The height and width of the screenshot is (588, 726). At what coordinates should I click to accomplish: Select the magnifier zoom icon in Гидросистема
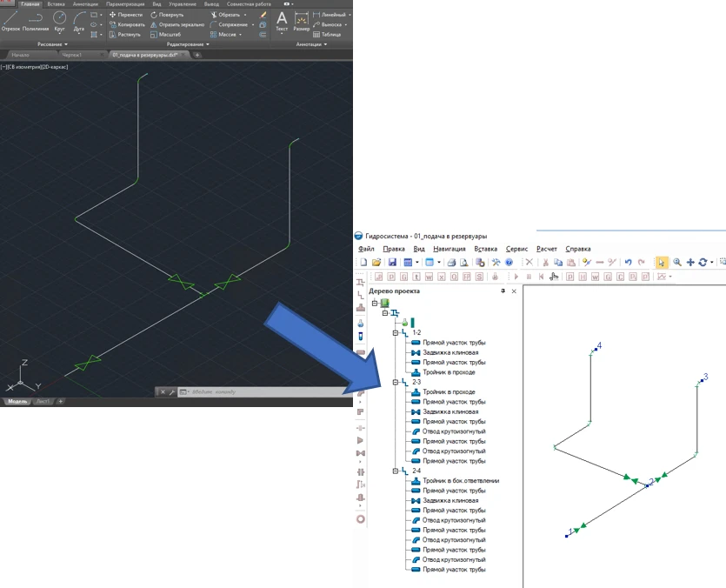pos(677,262)
